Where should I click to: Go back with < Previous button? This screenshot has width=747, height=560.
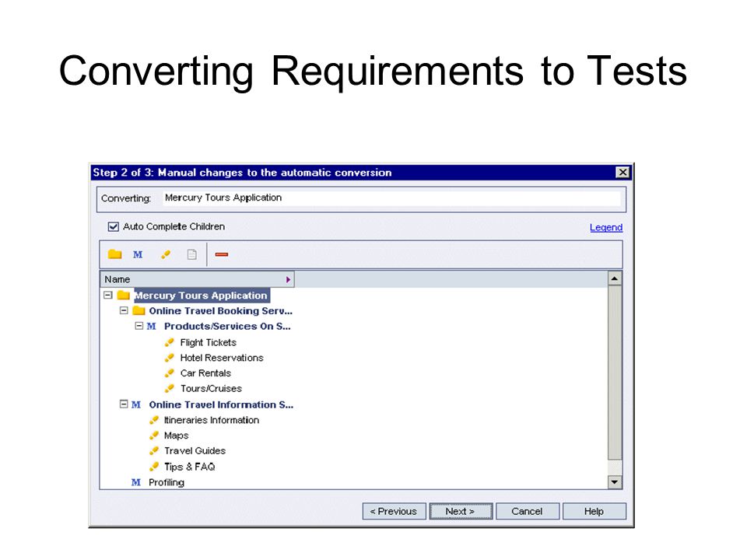click(x=394, y=512)
